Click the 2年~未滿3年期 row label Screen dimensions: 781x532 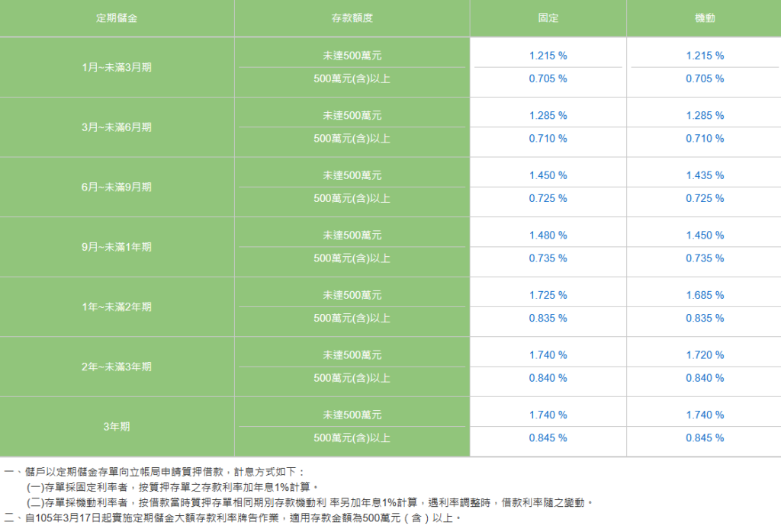tap(117, 367)
